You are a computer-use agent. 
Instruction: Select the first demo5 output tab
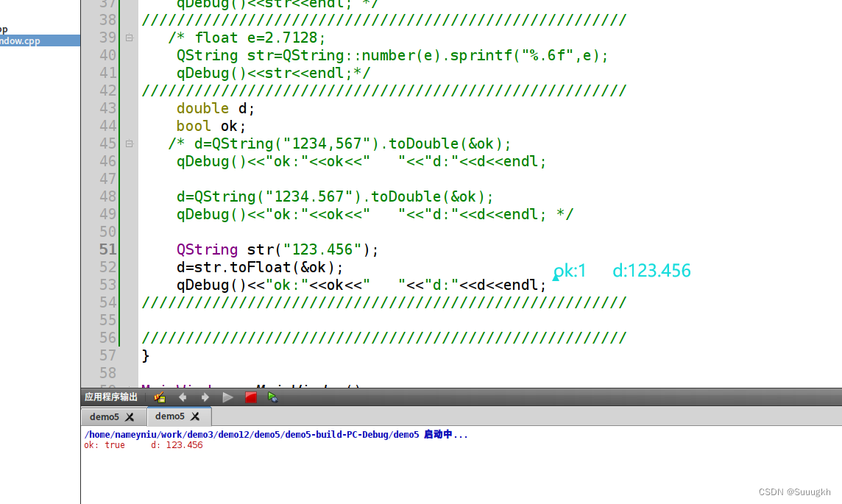click(105, 416)
